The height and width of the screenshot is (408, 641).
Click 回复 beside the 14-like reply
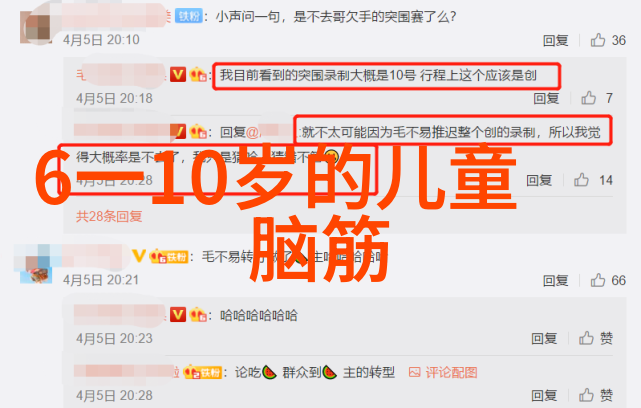click(x=539, y=180)
